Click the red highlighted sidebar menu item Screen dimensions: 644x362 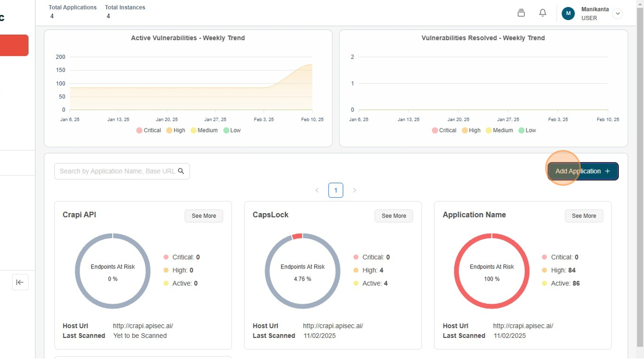pyautogui.click(x=14, y=45)
